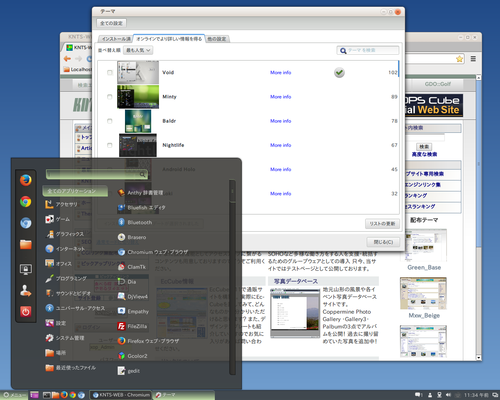Open the volume icon in the system tray
This screenshot has height=400, width=500.
click(x=449, y=395)
